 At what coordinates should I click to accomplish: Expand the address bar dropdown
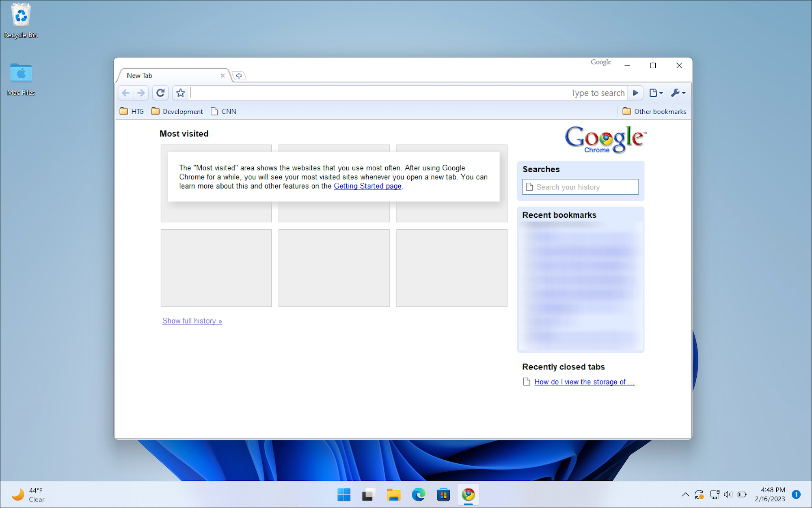point(637,93)
